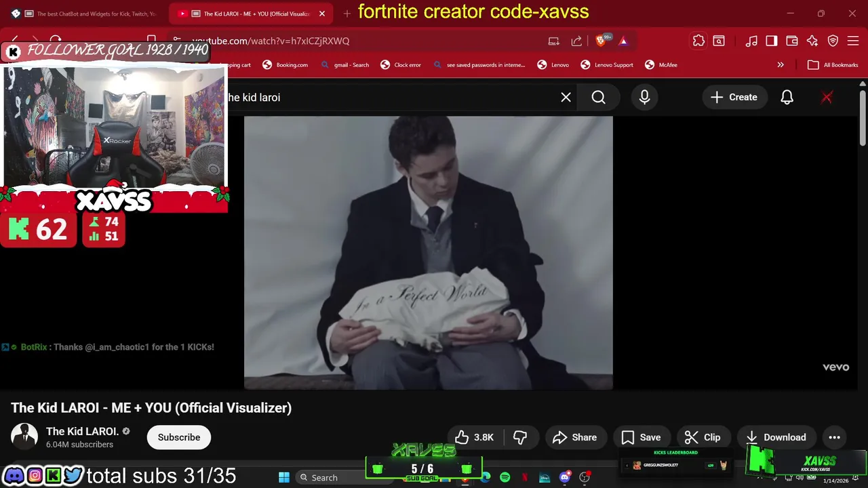Click the video player to pause
868x488 pixels.
[x=428, y=253]
